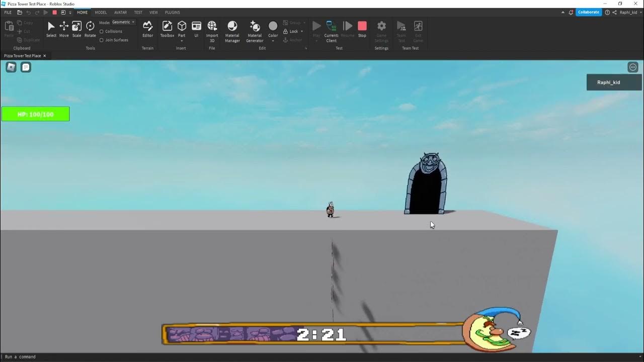Switch to the PLUGINS tab
This screenshot has height=362, width=644.
coord(172,12)
